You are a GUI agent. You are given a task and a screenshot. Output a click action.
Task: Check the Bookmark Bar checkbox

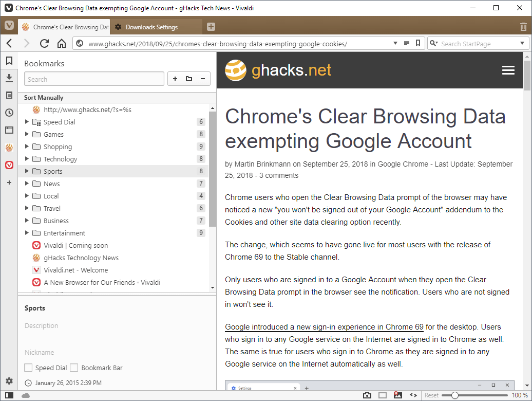(x=74, y=368)
